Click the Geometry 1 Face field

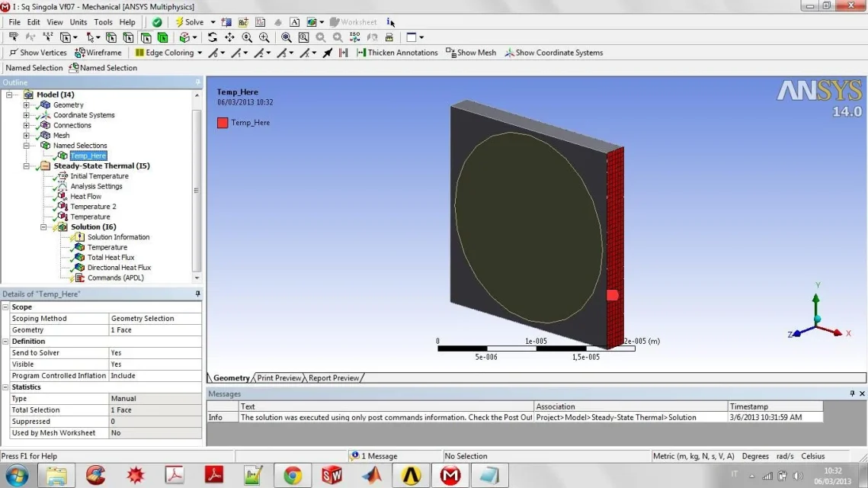(155, 330)
